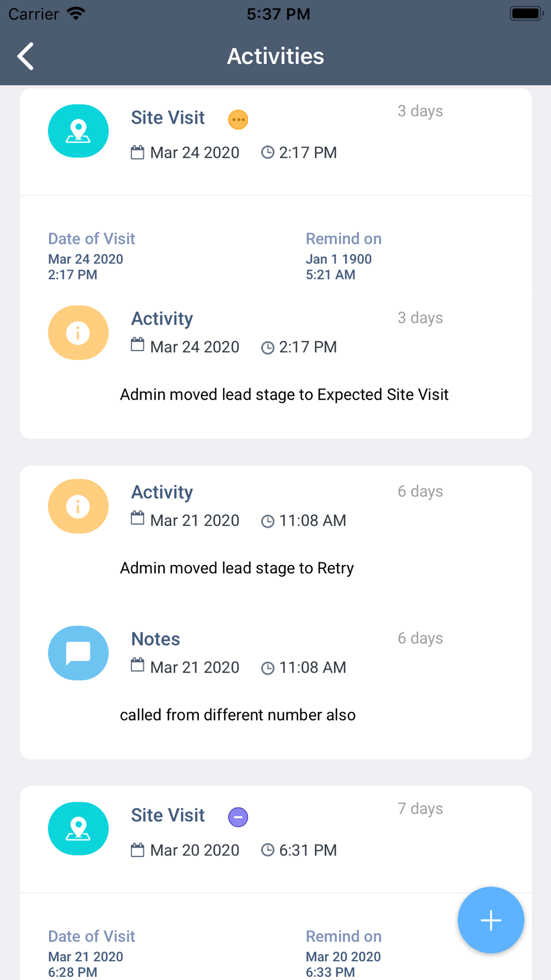The image size is (551, 980).
Task: Tap 'Admin moved lead stage to Expected Site Visit'
Action: click(284, 395)
